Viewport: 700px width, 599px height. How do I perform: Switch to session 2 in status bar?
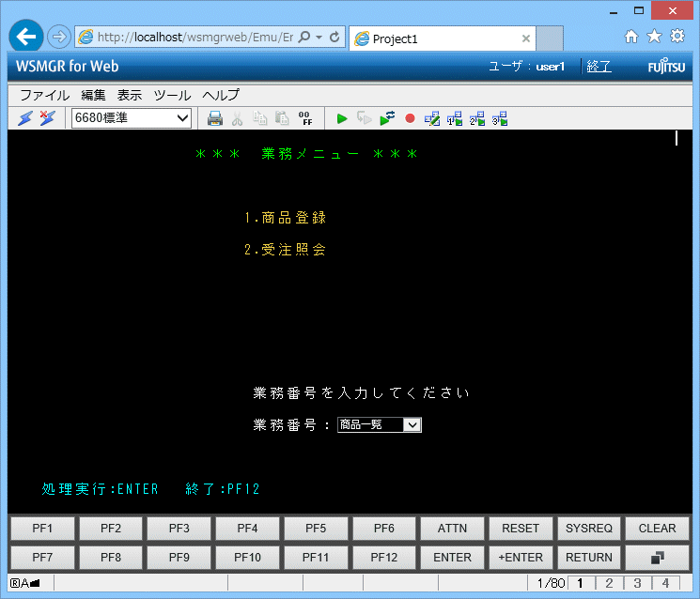[609, 583]
